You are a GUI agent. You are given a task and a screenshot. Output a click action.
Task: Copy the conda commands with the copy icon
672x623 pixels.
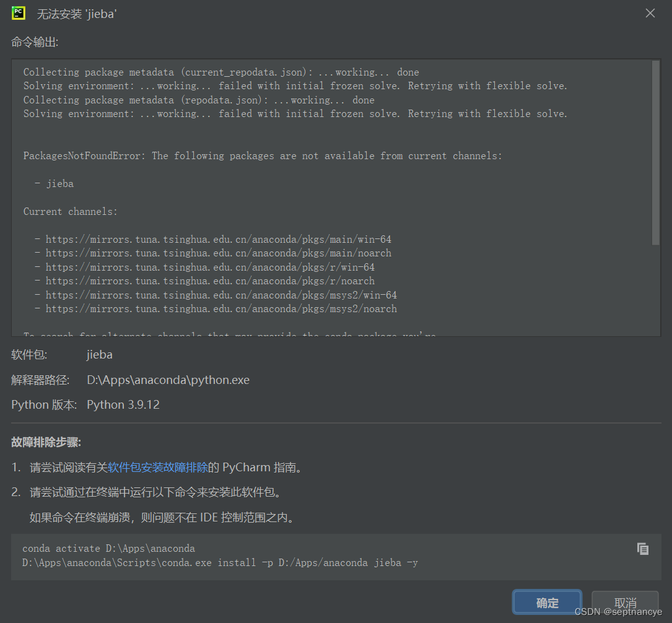tap(642, 549)
